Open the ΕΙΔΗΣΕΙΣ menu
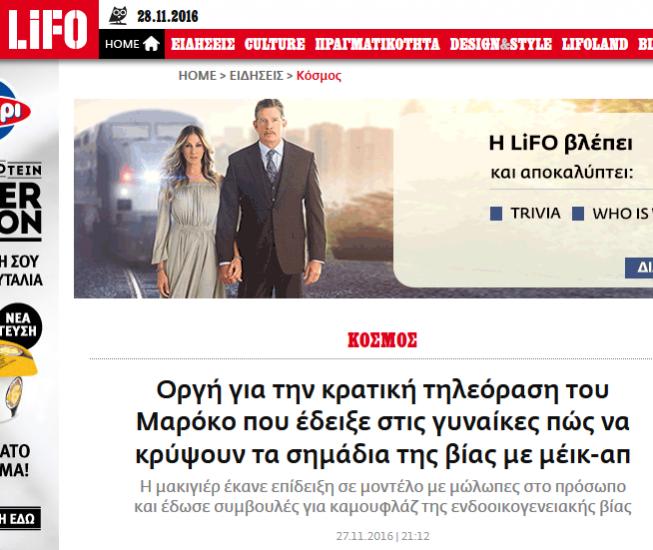Viewport: 653px width, 550px height. click(x=203, y=44)
